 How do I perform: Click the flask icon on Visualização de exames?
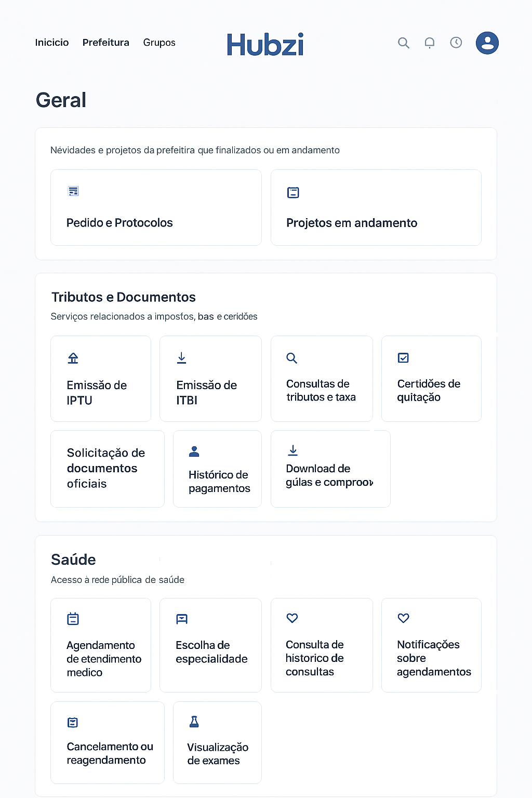(194, 721)
